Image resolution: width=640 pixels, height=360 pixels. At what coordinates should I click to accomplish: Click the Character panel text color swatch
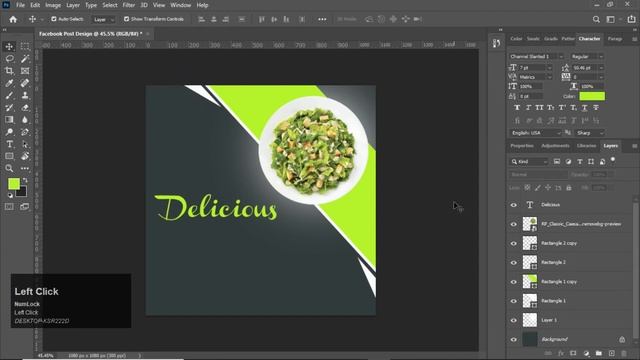592,96
